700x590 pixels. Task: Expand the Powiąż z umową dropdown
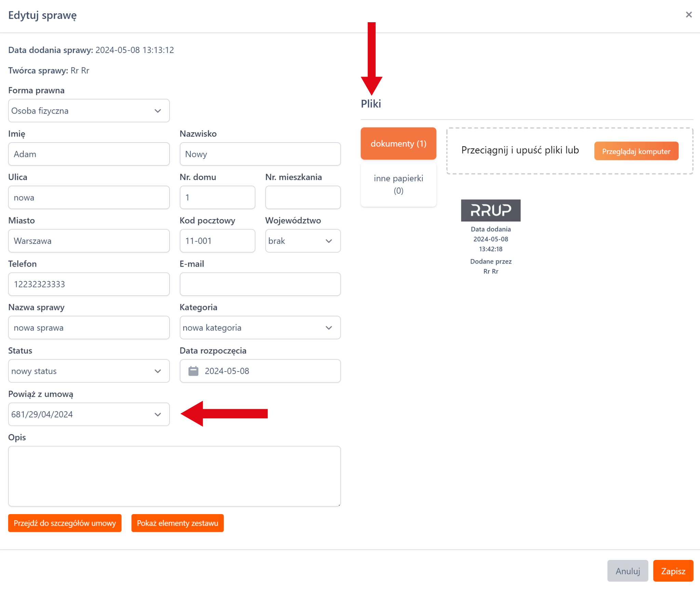89,414
